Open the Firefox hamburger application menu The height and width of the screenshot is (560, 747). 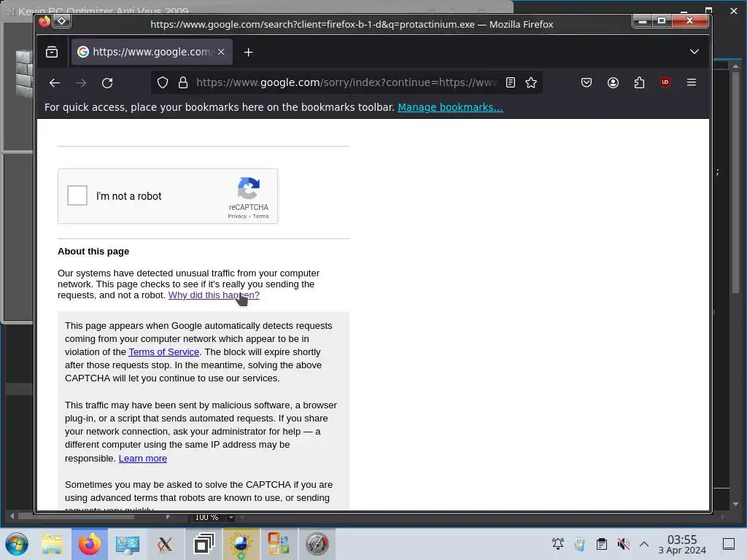692,82
